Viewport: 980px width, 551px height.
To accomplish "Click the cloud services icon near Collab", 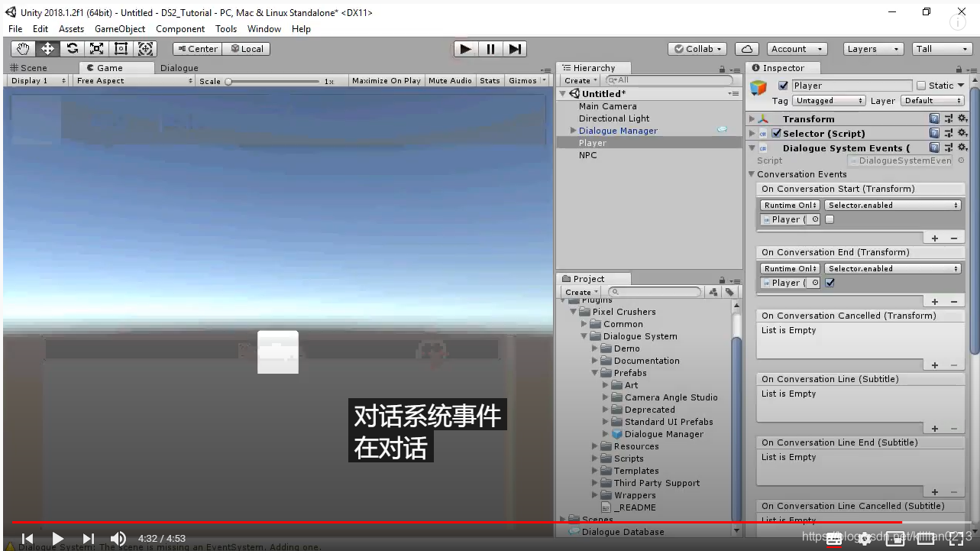I will pyautogui.click(x=747, y=48).
